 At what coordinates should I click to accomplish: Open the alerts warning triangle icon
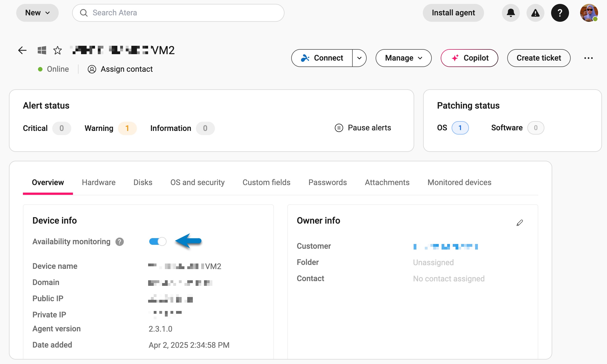tap(535, 13)
